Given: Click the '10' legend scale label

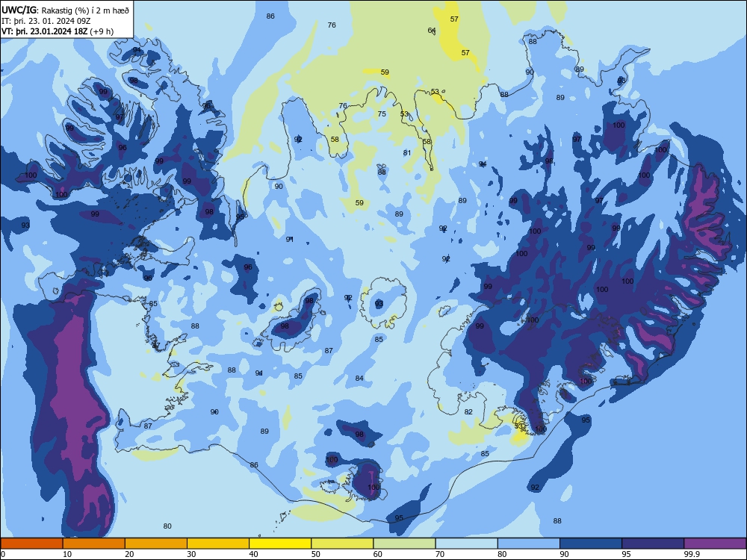Looking at the screenshot, I should tap(67, 554).
